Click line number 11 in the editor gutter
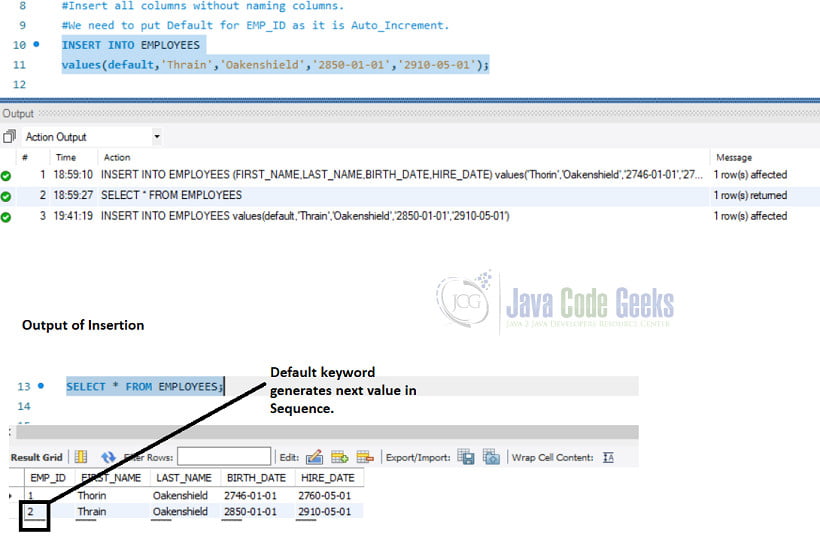 (19, 65)
